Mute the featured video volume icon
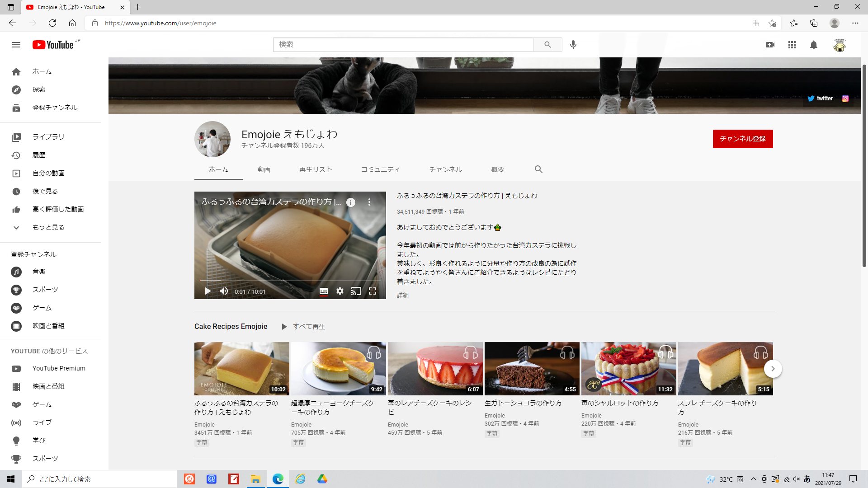 (x=224, y=291)
